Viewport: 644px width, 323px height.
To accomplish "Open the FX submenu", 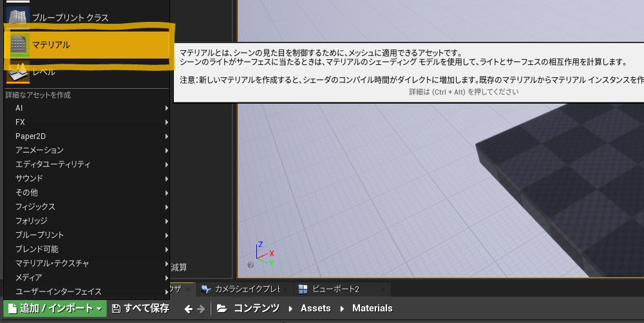I will tap(87, 122).
